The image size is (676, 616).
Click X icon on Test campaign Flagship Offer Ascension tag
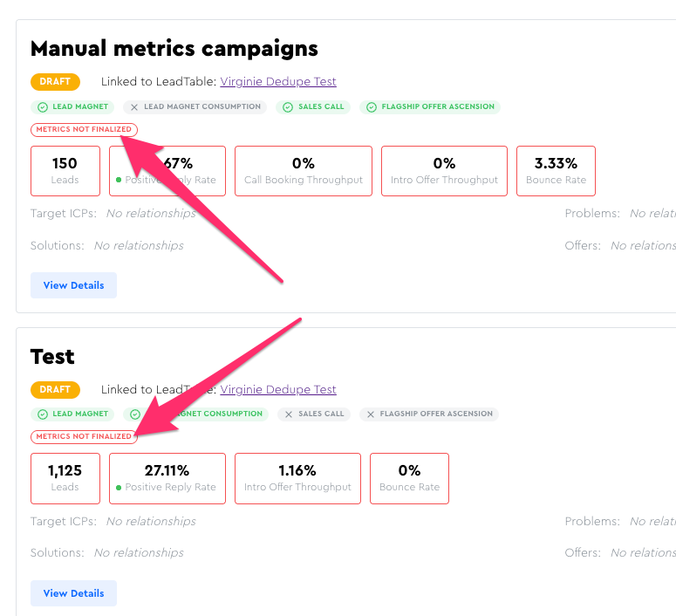click(x=371, y=414)
